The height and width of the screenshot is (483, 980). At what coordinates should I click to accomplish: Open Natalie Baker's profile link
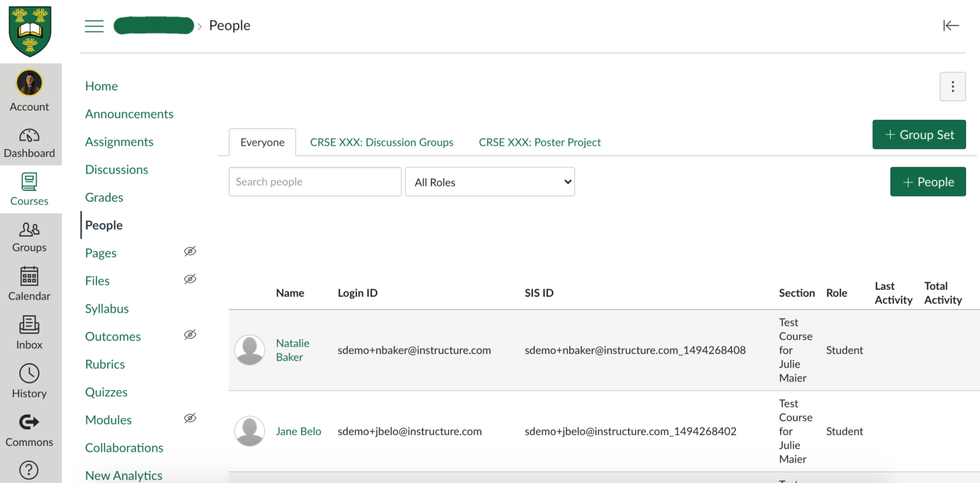tap(292, 350)
